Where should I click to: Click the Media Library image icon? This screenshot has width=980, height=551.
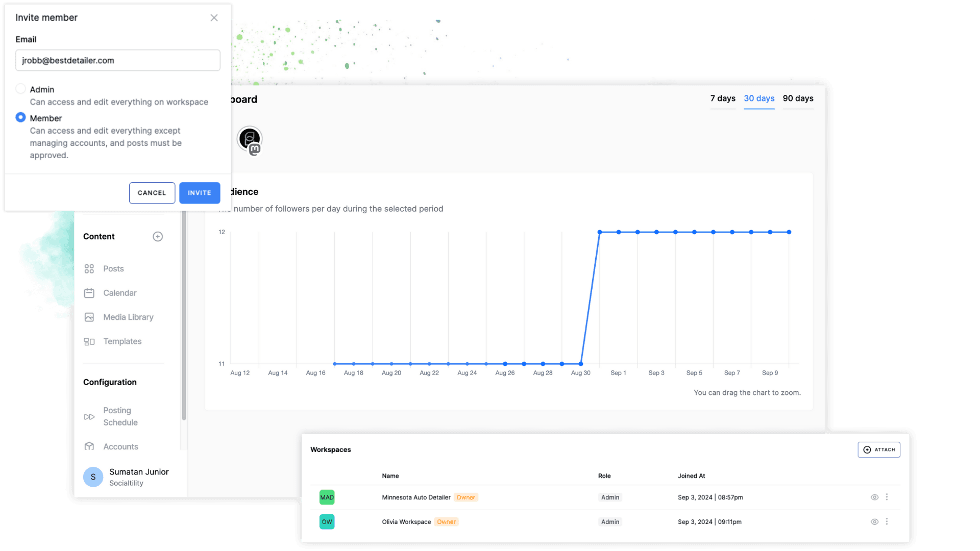tap(89, 317)
